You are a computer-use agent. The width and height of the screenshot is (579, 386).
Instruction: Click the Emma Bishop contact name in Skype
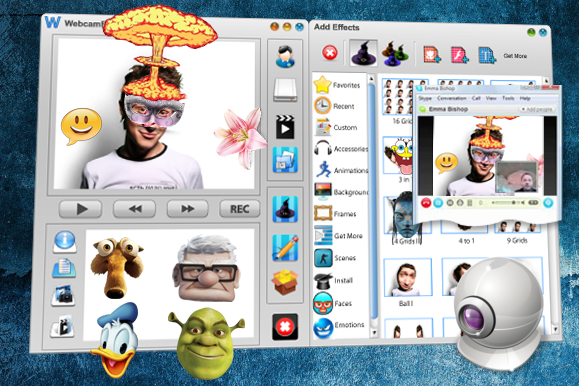pos(448,109)
